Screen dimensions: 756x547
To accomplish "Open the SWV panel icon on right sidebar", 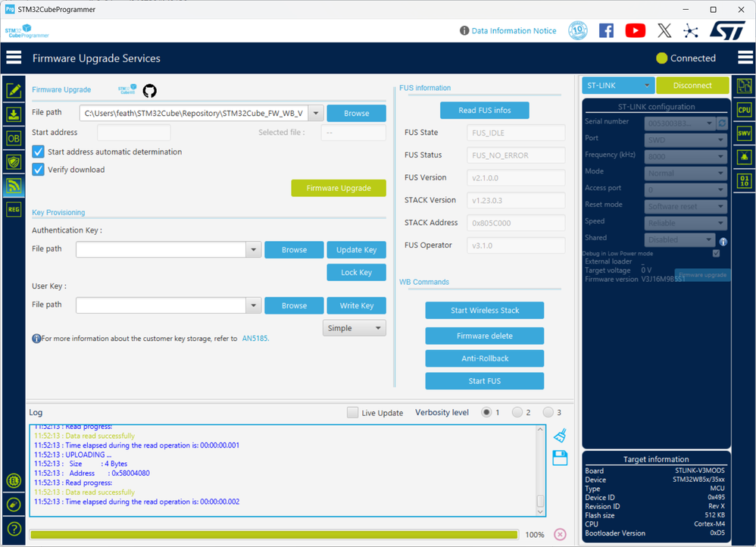I will 744,133.
